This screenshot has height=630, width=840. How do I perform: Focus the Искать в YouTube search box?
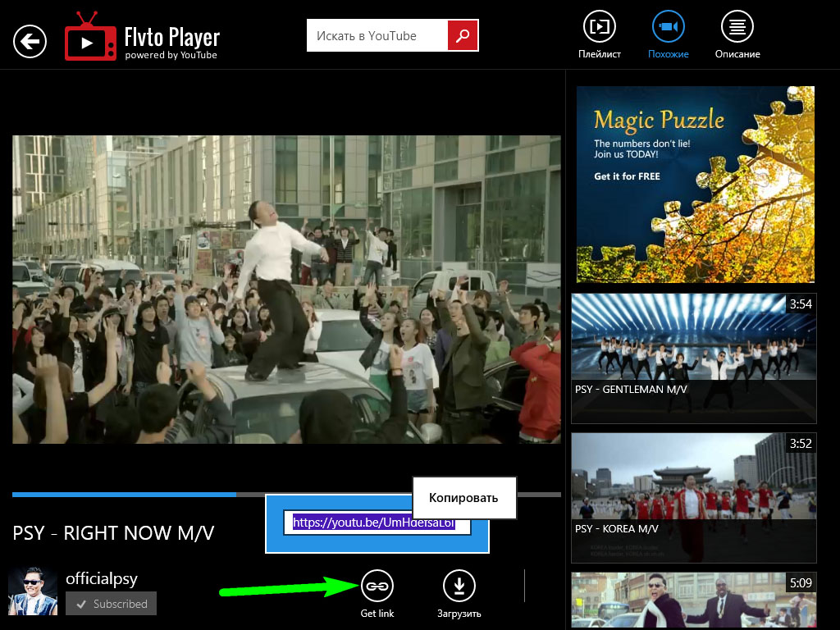377,35
